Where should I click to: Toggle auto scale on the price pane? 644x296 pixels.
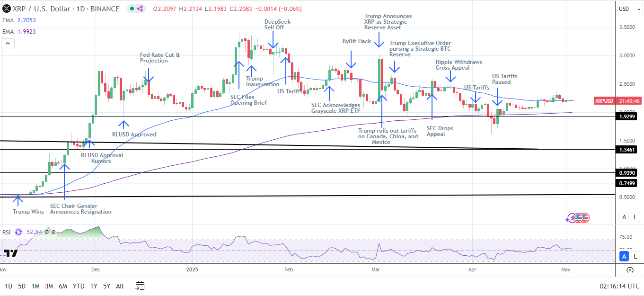pyautogui.click(x=624, y=217)
